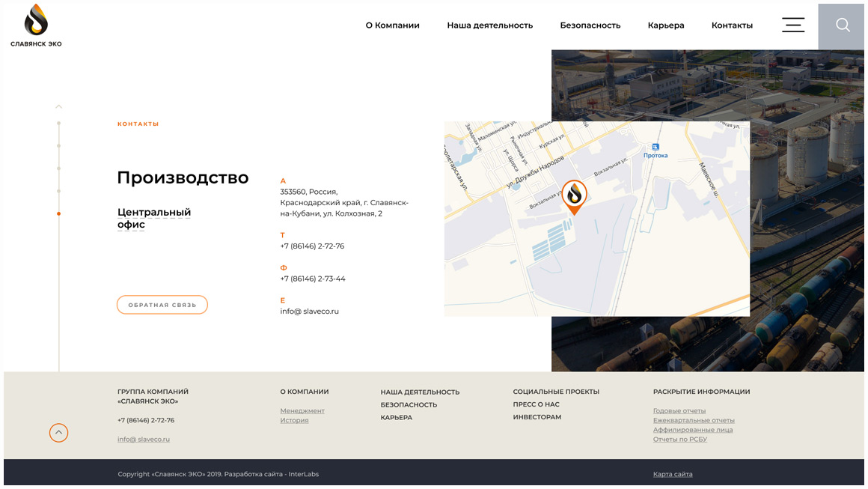Viewport: 868px width, 489px height.
Task: Select the third section dot in the side line
Action: (x=58, y=168)
